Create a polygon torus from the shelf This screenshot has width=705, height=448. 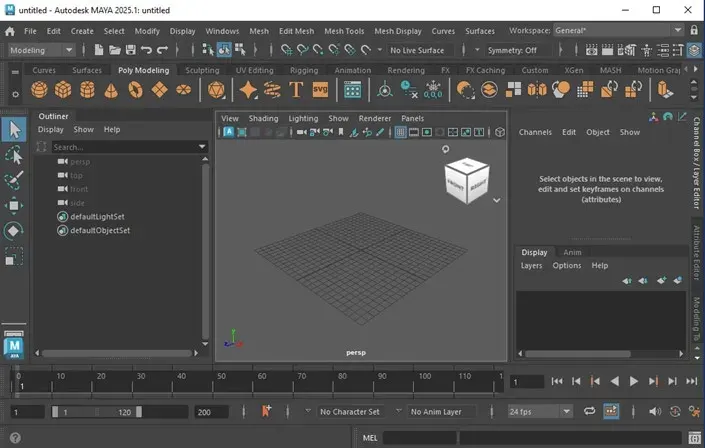point(135,90)
